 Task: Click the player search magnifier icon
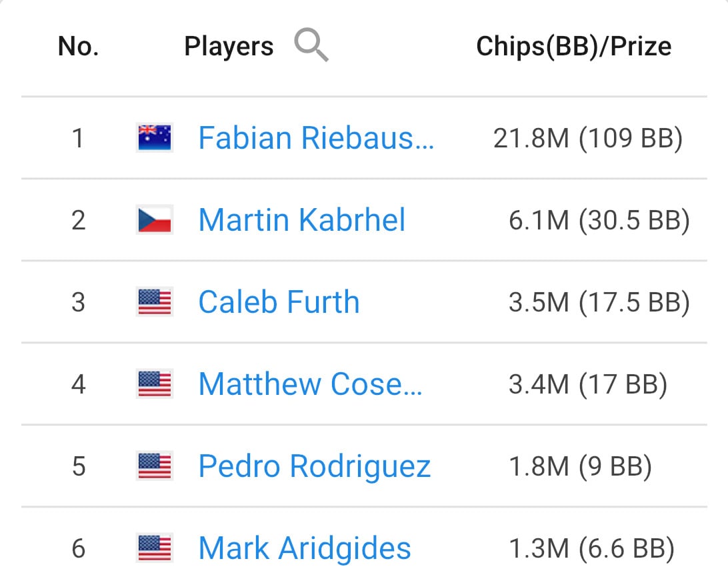[311, 46]
